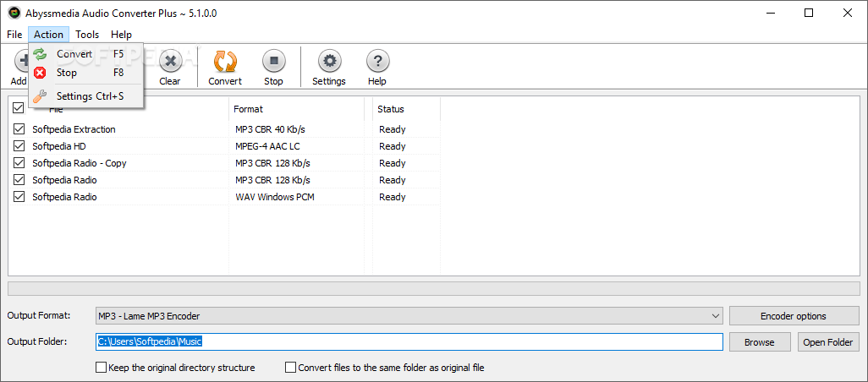Viewport: 868px width, 382px height.
Task: Click the green Convert icon in Action menu
Action: point(40,54)
